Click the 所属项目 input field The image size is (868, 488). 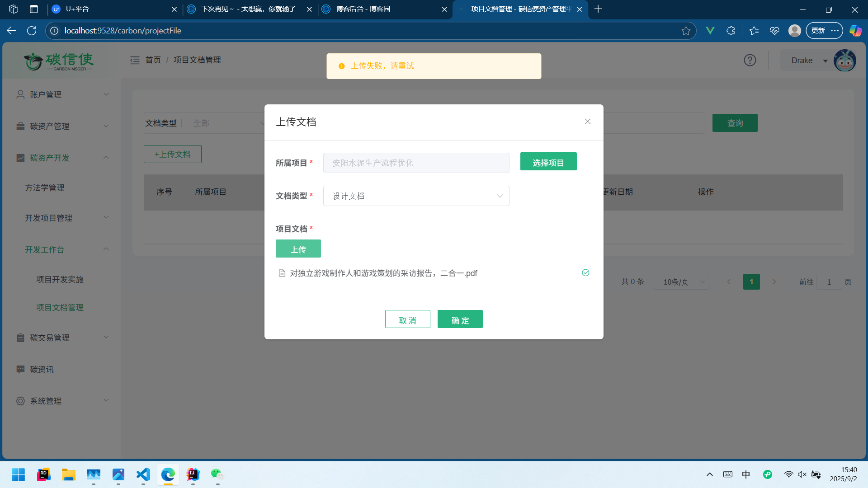click(x=416, y=163)
